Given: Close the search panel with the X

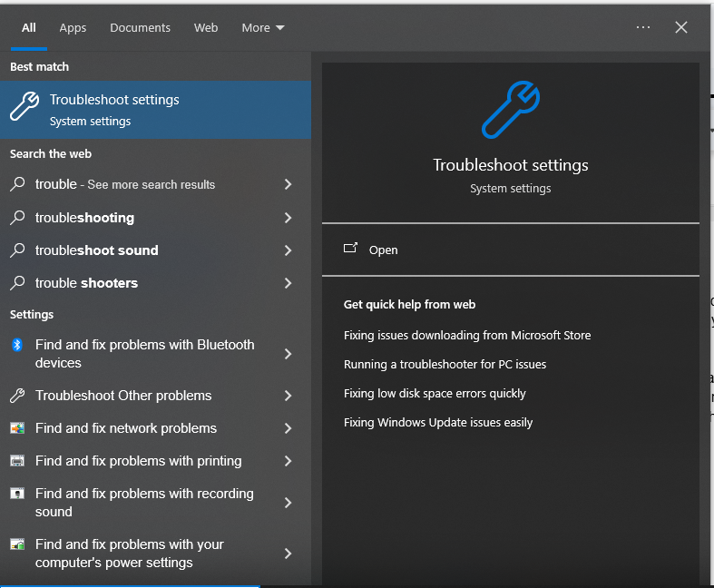Looking at the screenshot, I should [x=681, y=27].
